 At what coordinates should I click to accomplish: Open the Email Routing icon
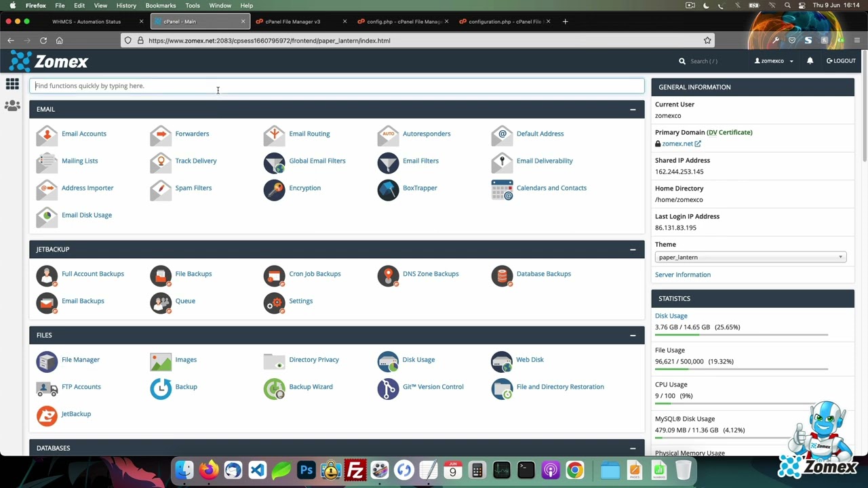(x=275, y=135)
